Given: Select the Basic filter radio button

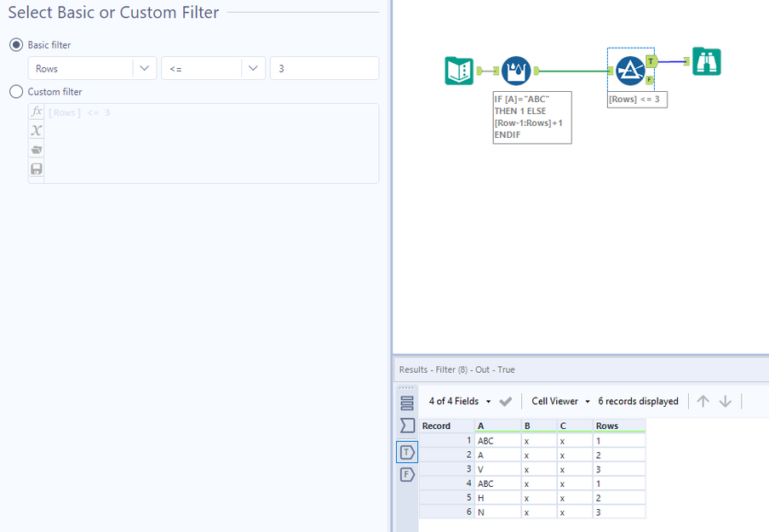Looking at the screenshot, I should [16, 45].
